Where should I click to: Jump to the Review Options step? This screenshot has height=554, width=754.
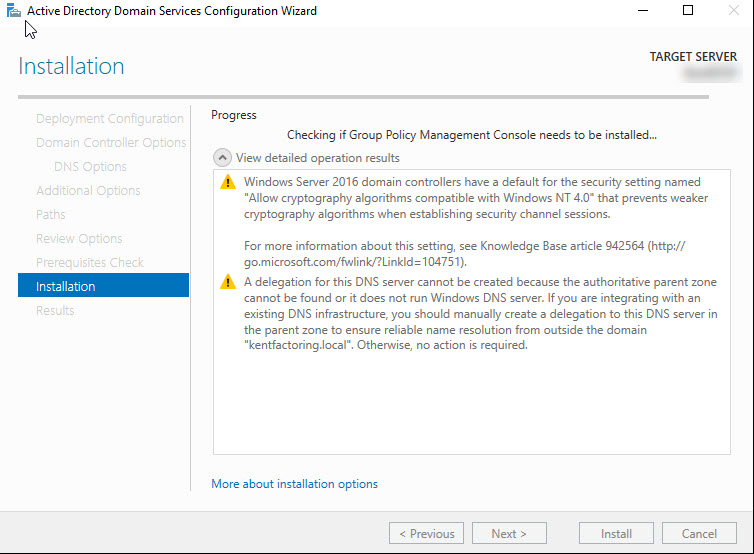[x=79, y=239]
